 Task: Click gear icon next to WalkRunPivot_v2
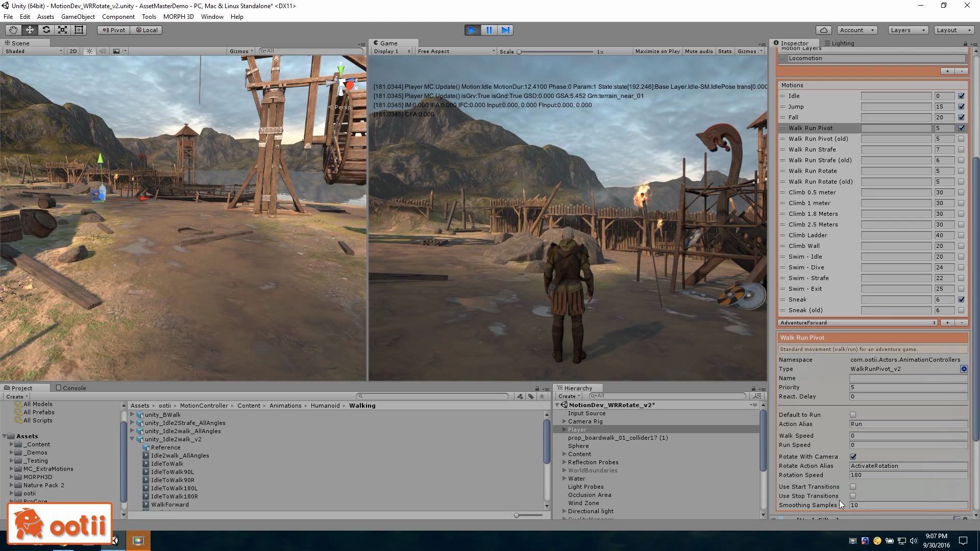[x=964, y=369]
